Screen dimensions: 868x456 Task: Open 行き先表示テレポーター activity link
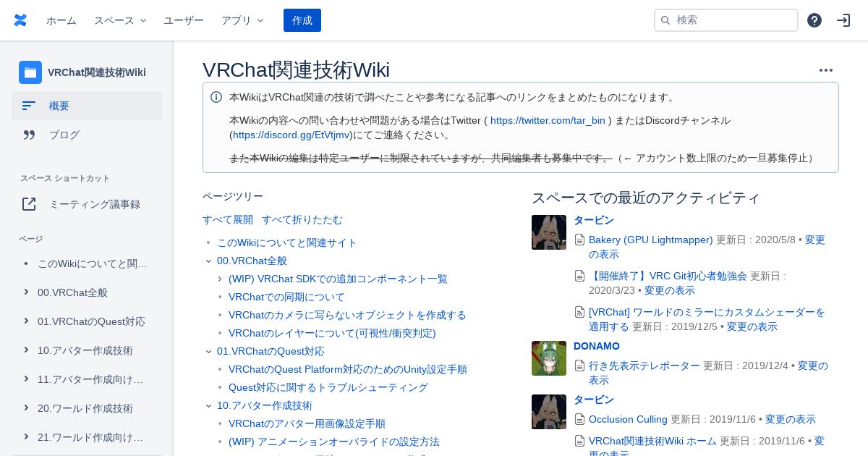click(644, 366)
